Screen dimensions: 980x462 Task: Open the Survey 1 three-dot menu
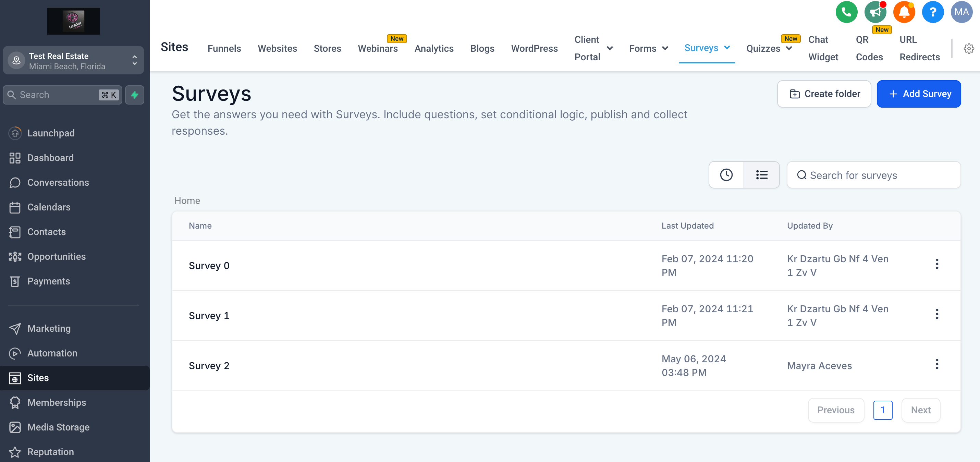pyautogui.click(x=936, y=314)
